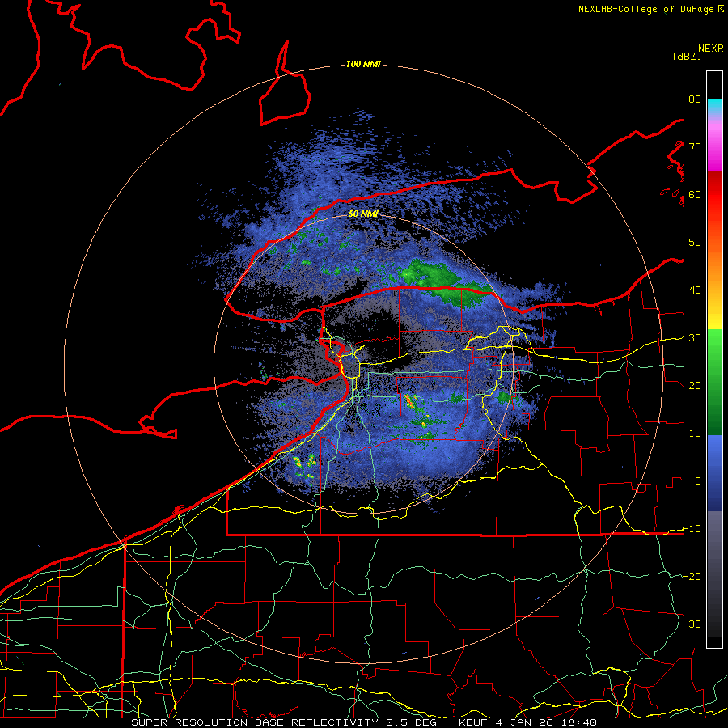Click the 40 value on dBZ scale

(x=695, y=290)
